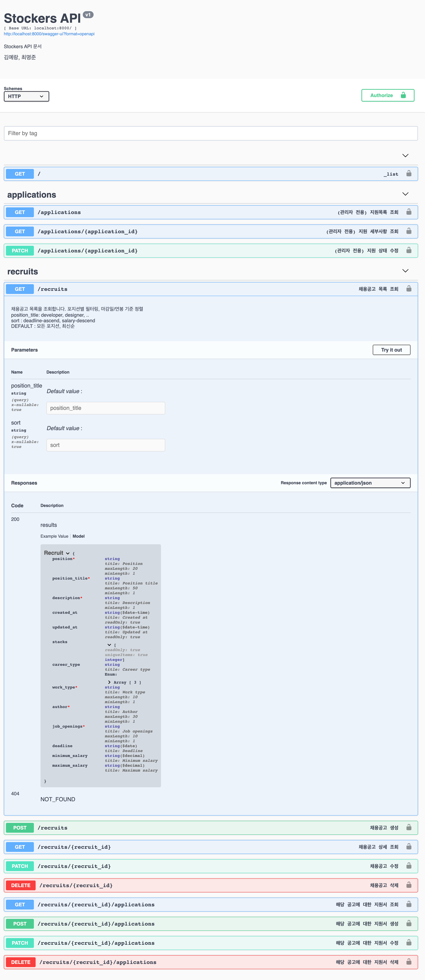Click the Authorize button
This screenshot has width=425, height=980.
[388, 95]
